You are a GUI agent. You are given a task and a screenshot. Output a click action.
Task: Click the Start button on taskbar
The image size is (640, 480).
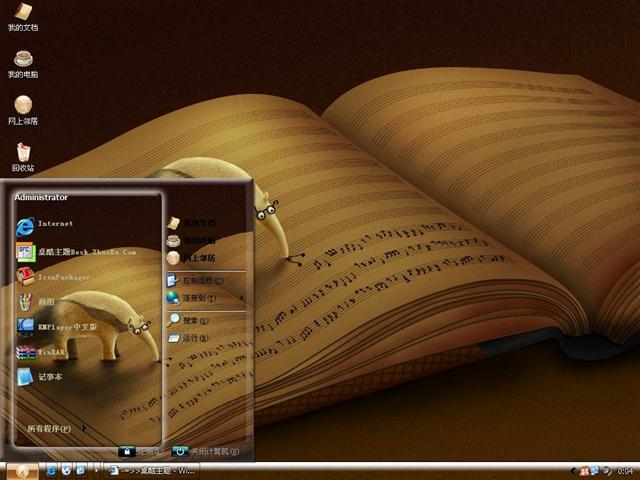tap(23, 471)
